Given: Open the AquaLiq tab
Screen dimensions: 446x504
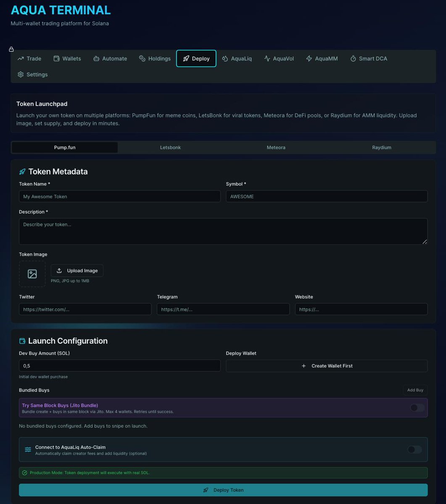Looking at the screenshot, I should (x=237, y=58).
